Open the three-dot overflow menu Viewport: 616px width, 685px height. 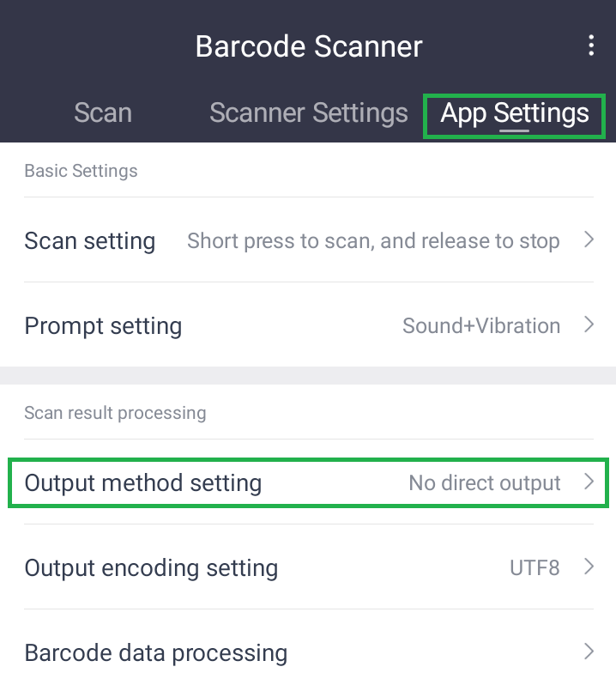pyautogui.click(x=591, y=45)
